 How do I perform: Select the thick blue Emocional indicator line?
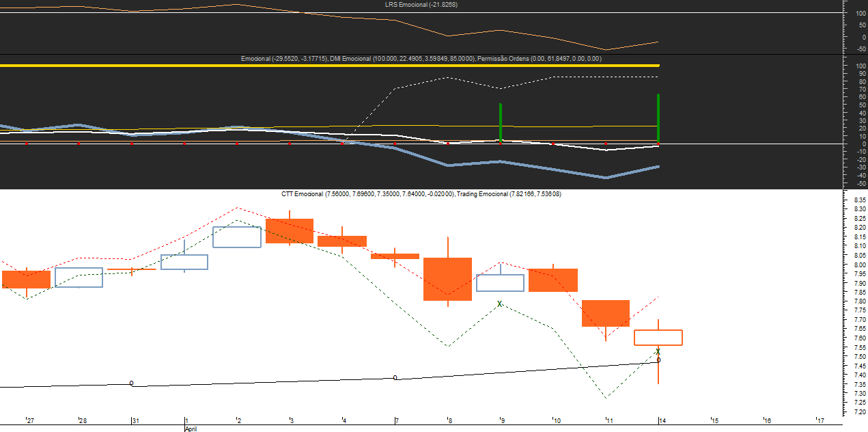click(x=447, y=165)
